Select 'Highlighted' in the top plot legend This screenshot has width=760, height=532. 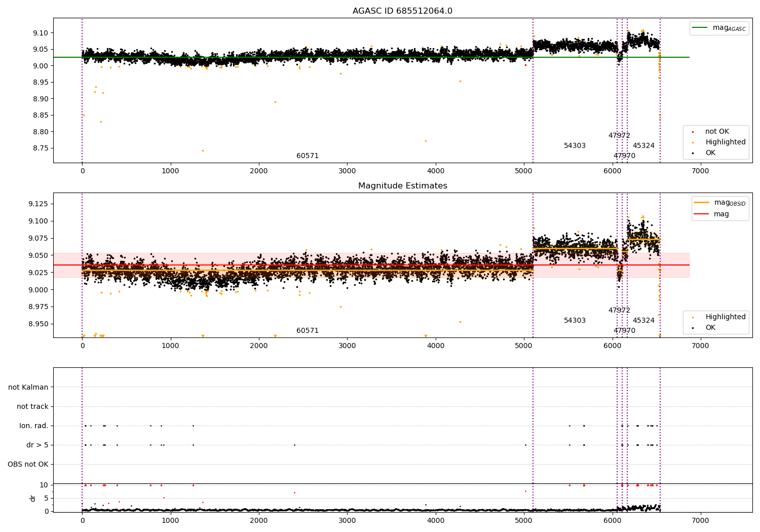click(726, 142)
